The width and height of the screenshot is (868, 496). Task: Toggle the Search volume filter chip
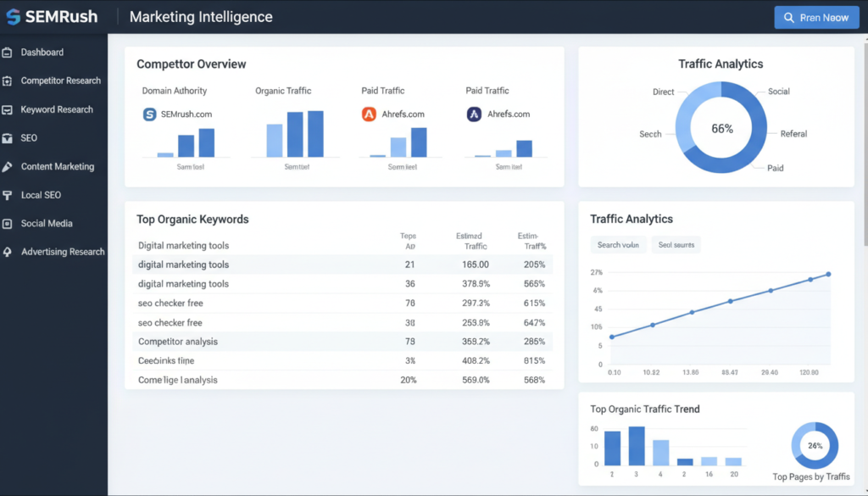coord(618,244)
